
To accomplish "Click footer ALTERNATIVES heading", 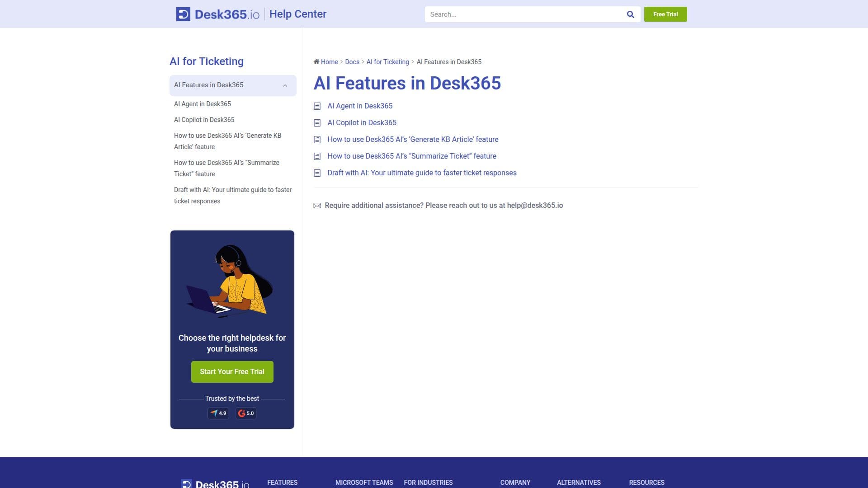I will pos(579,483).
